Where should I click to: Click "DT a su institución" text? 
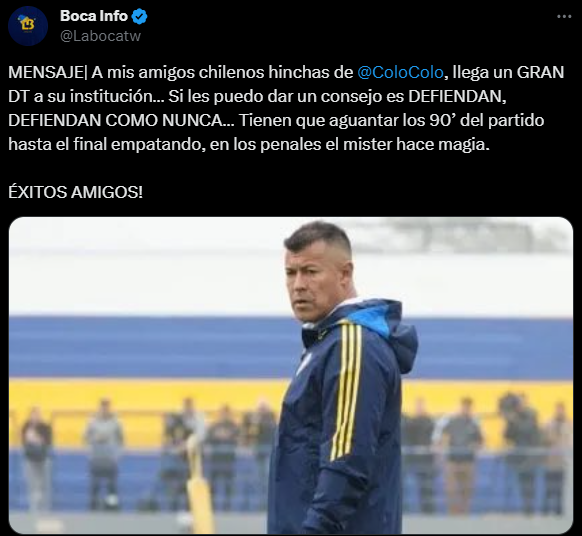pyautogui.click(x=80, y=96)
